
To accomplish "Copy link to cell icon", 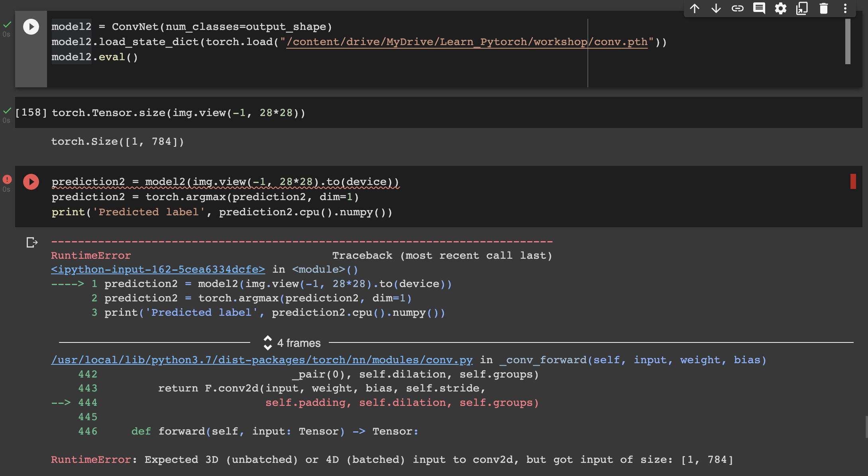I will [x=738, y=8].
